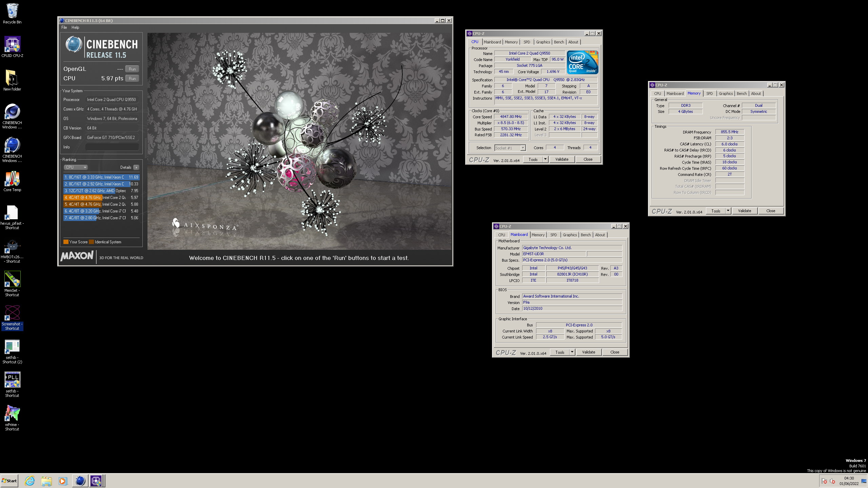Image resolution: width=868 pixels, height=488 pixels.
Task: Open SPD tab in Memory CPU-Z window
Action: (x=709, y=94)
